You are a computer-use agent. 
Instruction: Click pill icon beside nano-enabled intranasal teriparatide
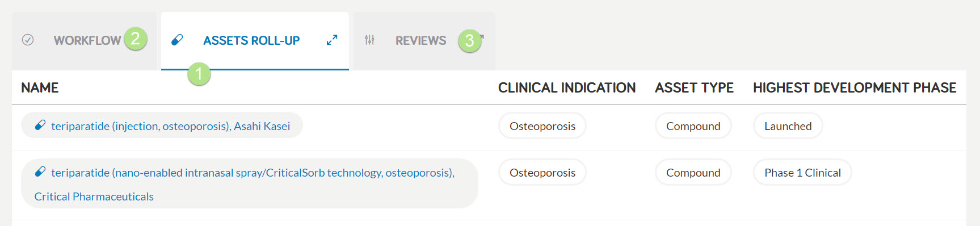point(40,171)
